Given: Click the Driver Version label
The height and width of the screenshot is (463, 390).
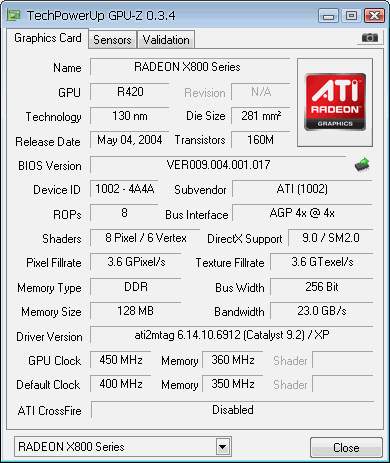Looking at the screenshot, I should click(49, 337).
